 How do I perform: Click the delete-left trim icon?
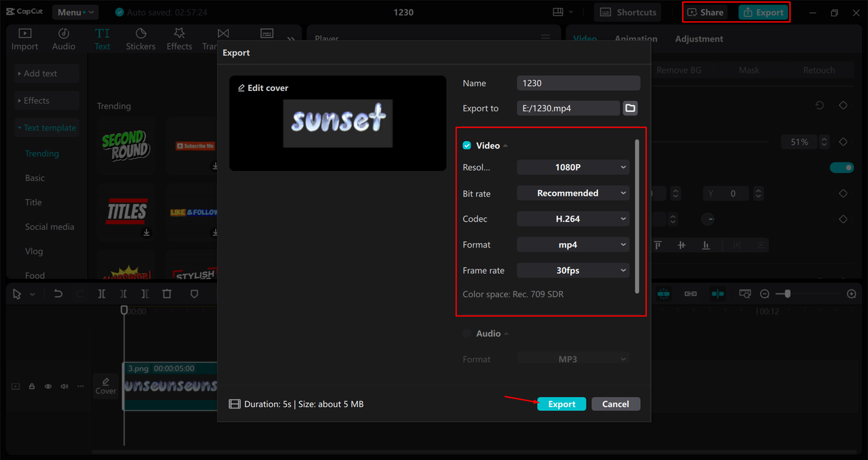(123, 294)
